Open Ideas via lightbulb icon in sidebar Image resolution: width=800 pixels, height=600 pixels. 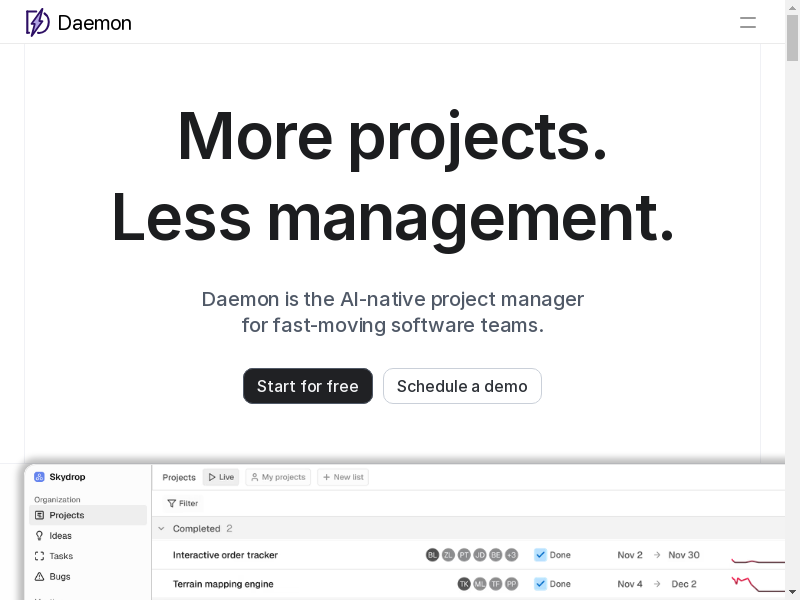coord(39,536)
